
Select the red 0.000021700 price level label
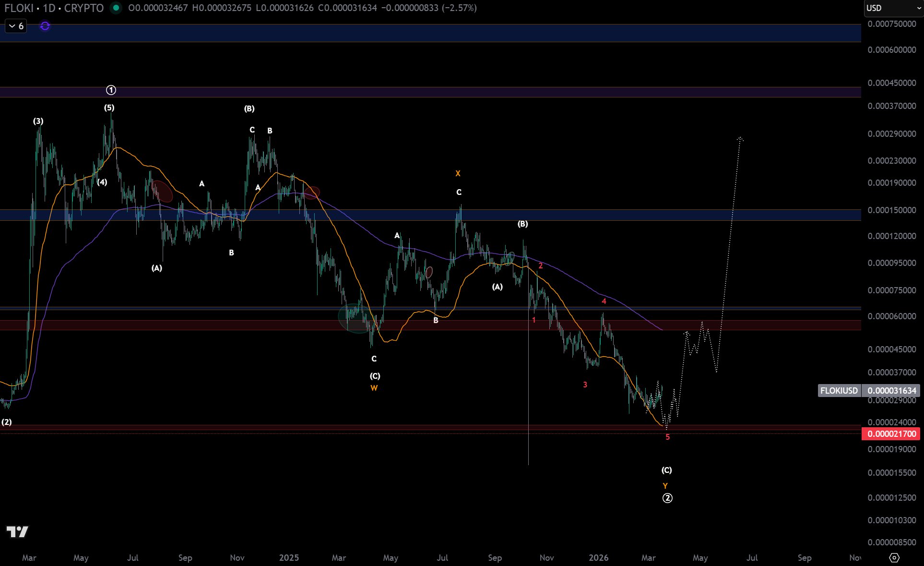pos(892,434)
